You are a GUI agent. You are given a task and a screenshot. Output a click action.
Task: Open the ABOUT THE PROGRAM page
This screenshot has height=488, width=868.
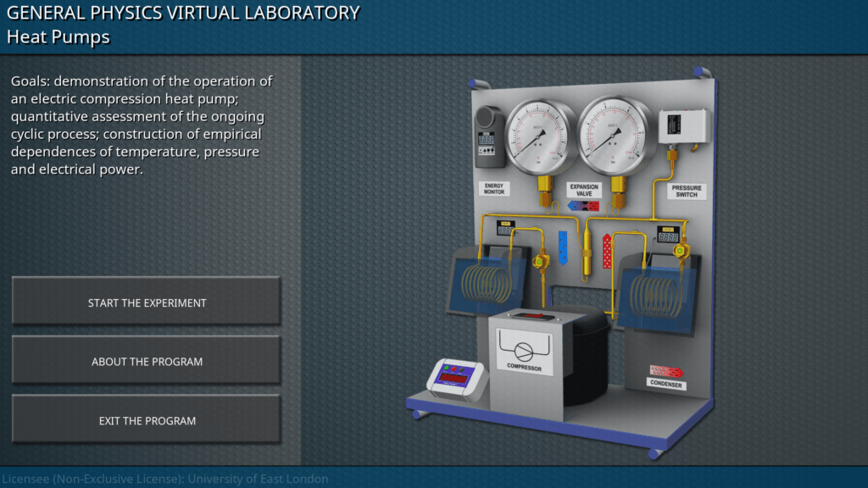click(x=147, y=362)
